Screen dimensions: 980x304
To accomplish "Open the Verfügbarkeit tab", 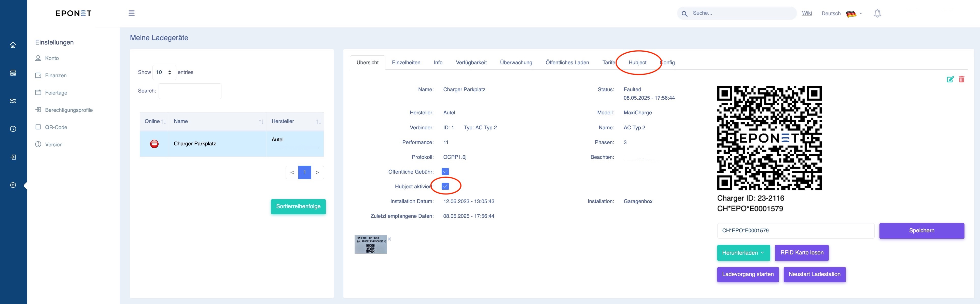I will tap(471, 63).
